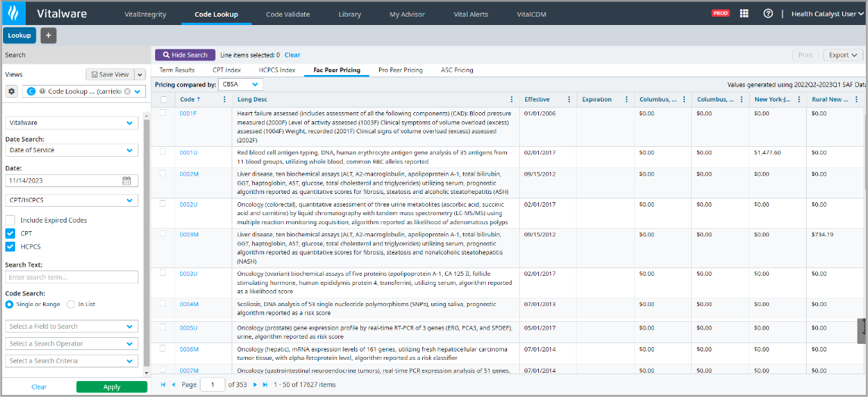The height and width of the screenshot is (397, 868).
Task: Open the Rural New column options menu
Action: 857,100
